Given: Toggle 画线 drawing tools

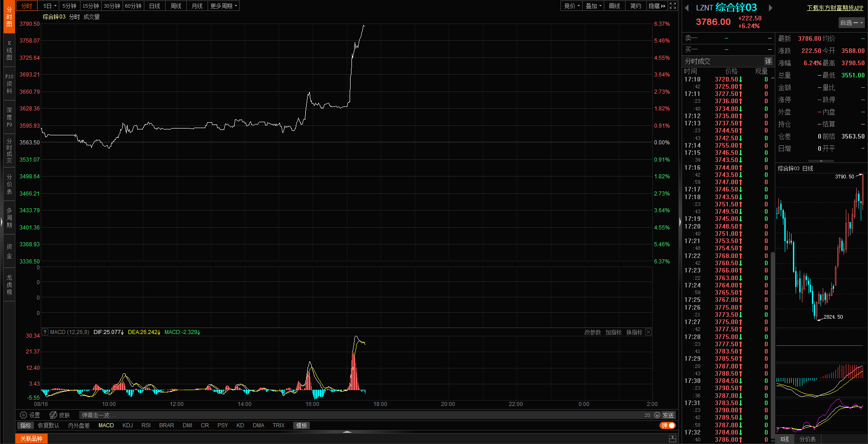Looking at the screenshot, I should click(614, 6).
